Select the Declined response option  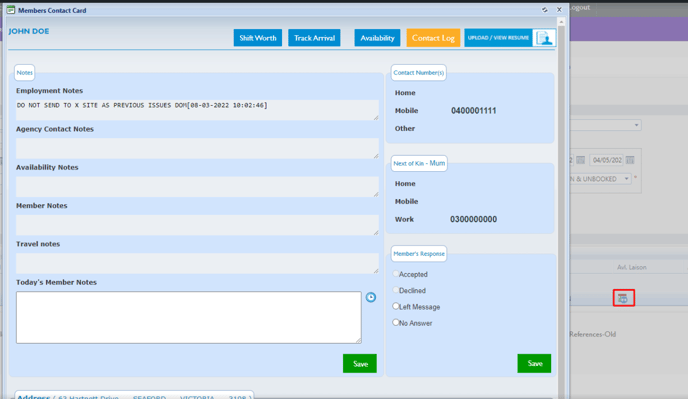396,290
